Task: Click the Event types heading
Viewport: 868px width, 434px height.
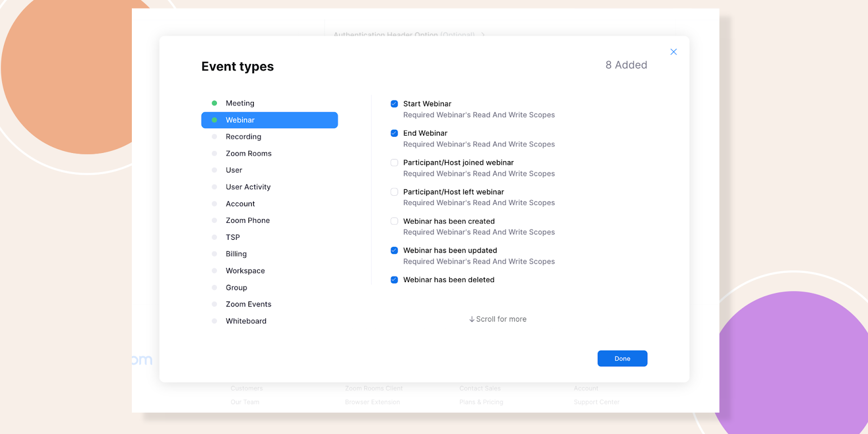Action: click(238, 67)
